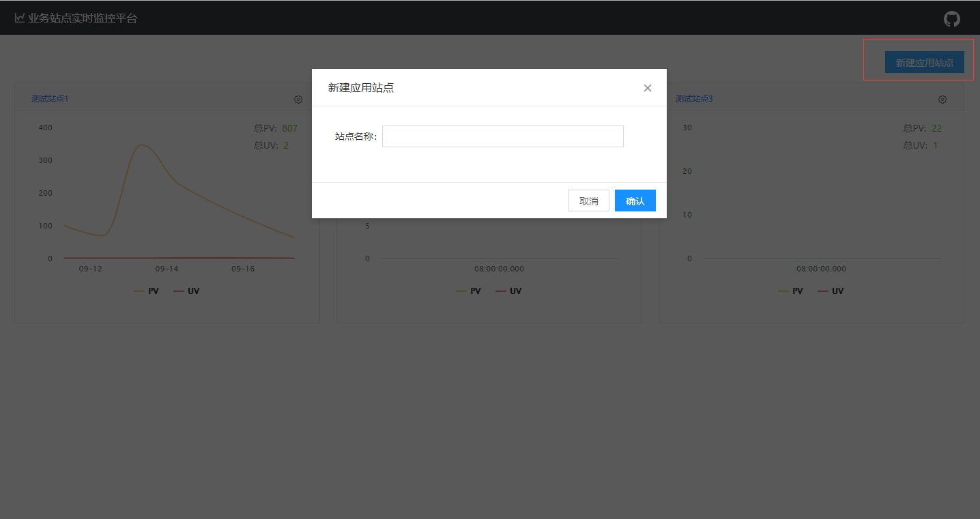Viewport: 980px width, 519px height.
Task: Click the 新建应用站点 dialog title text
Action: click(x=361, y=88)
